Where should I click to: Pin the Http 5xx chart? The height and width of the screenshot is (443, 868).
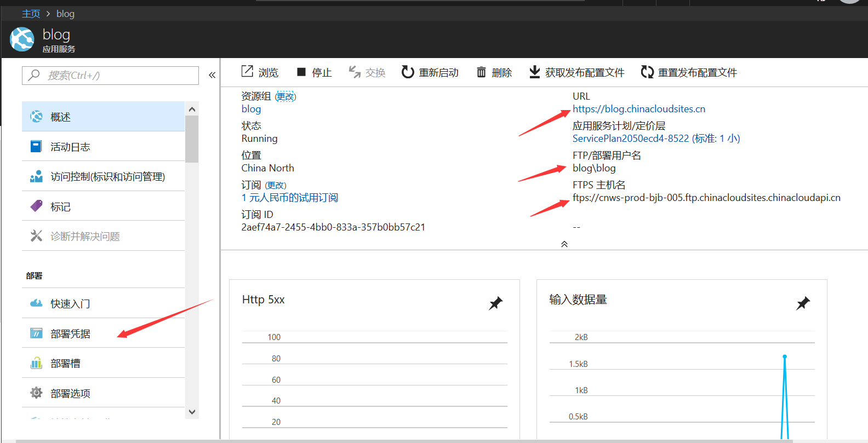(495, 303)
